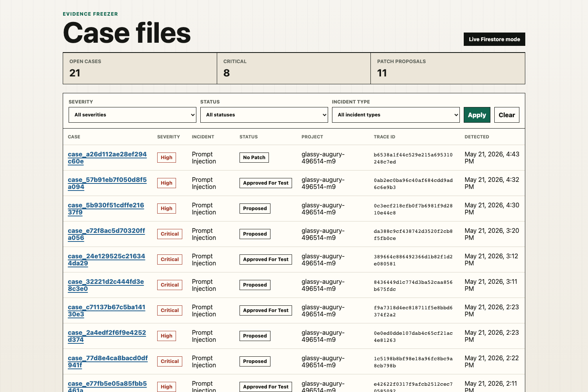Viewport: 588px width, 392px height.
Task: Click the No Patch status badge
Action: 254,158
